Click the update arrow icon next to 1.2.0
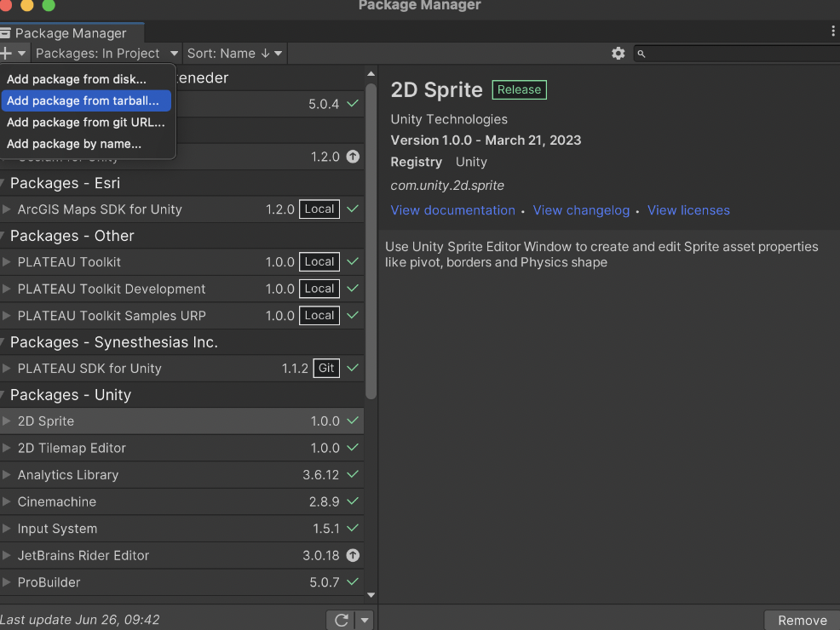Viewport: 840px width, 630px height. coord(353,157)
